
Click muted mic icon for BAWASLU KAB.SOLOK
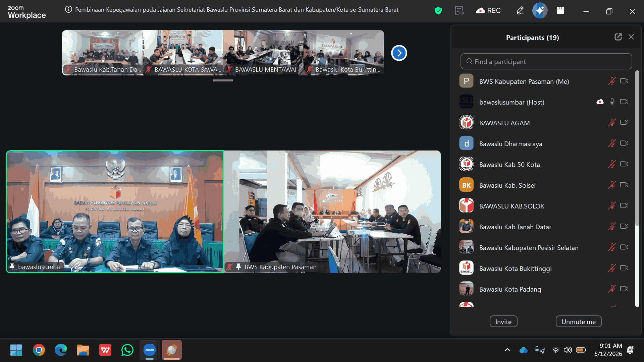[x=612, y=206]
